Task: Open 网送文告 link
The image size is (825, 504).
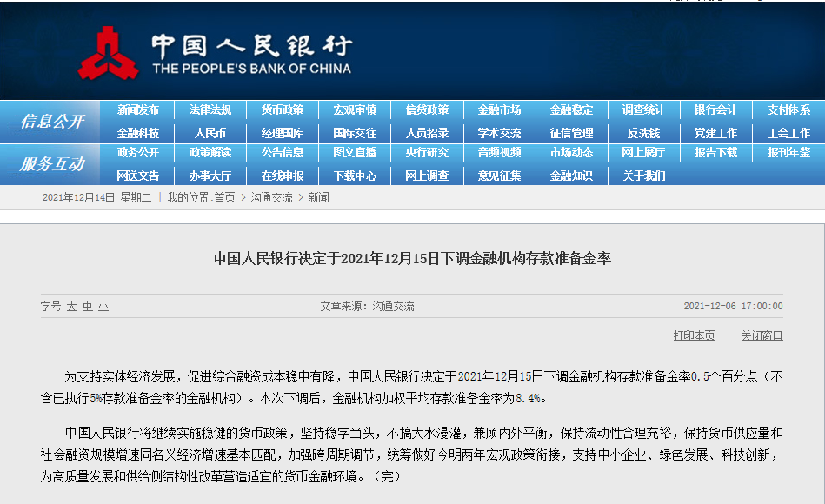Action: coord(138,176)
